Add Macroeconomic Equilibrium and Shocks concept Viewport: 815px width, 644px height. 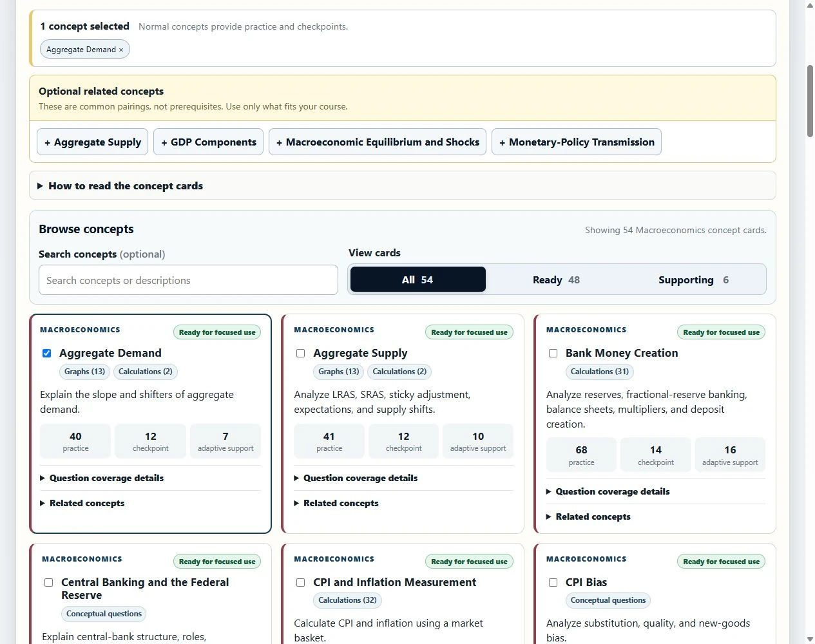[378, 142]
